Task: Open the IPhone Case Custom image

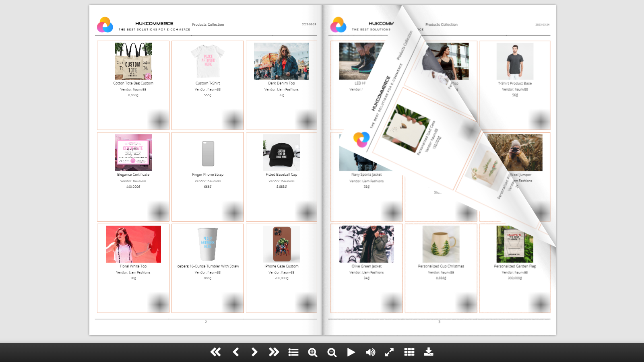Action: tap(281, 244)
